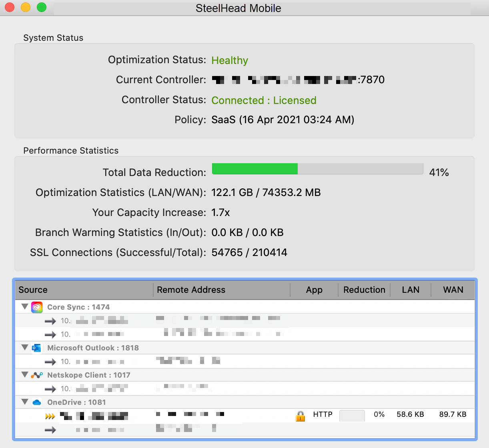Viewport: 489px width, 448px height.
Task: Collapse the Netskope Client connection group
Action: [x=25, y=375]
